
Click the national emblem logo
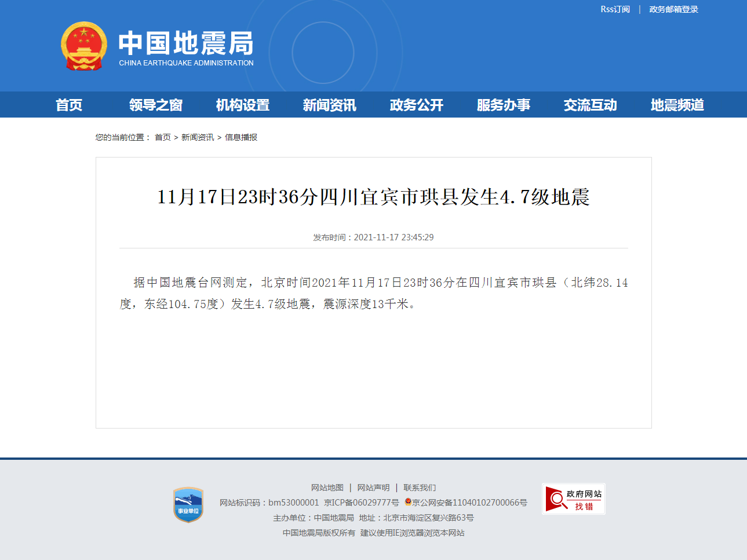coord(84,46)
